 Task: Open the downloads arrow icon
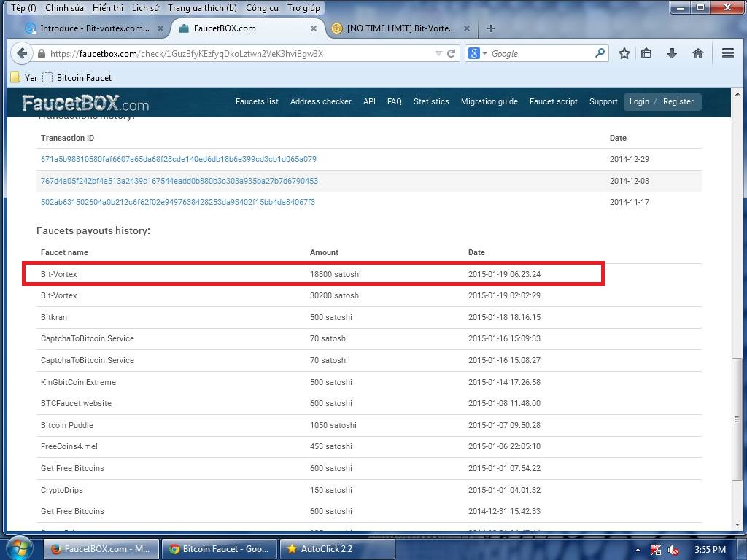click(672, 53)
